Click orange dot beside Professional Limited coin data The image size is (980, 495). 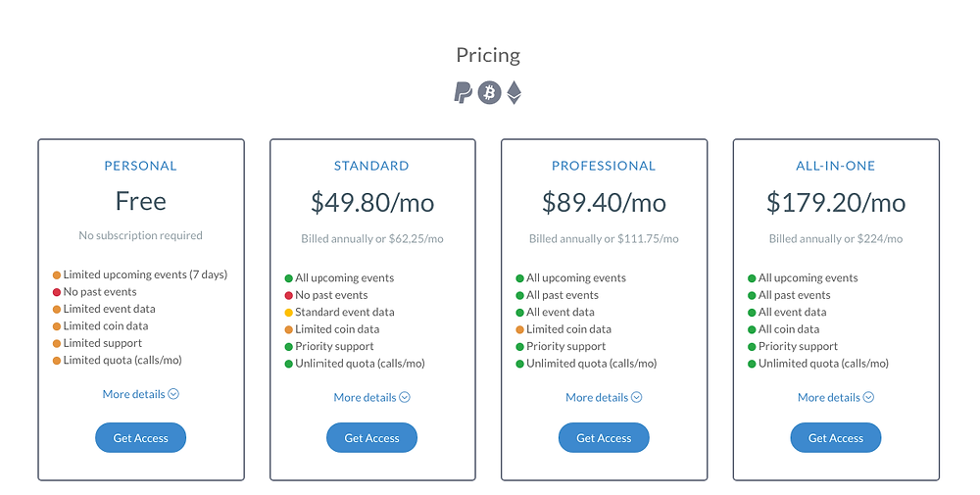point(520,329)
